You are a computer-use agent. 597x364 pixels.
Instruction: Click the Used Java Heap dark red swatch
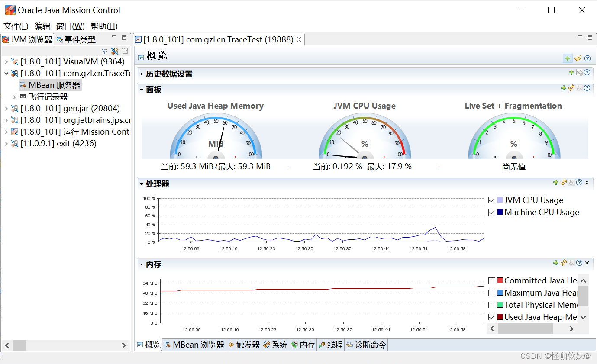500,317
